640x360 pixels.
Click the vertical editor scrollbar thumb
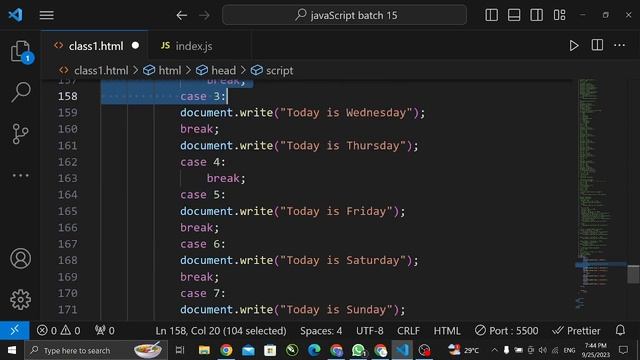coord(633,274)
